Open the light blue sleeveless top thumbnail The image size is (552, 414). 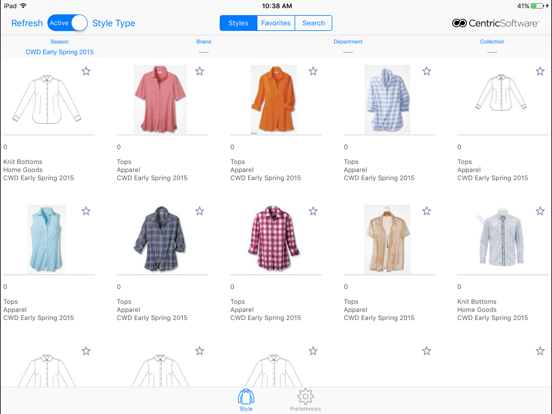pos(46,239)
